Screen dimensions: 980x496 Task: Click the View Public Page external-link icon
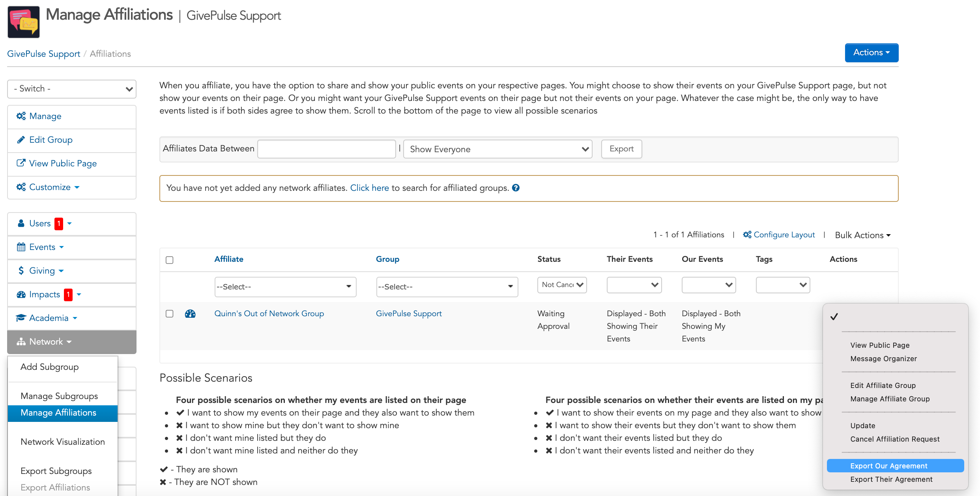pos(21,163)
